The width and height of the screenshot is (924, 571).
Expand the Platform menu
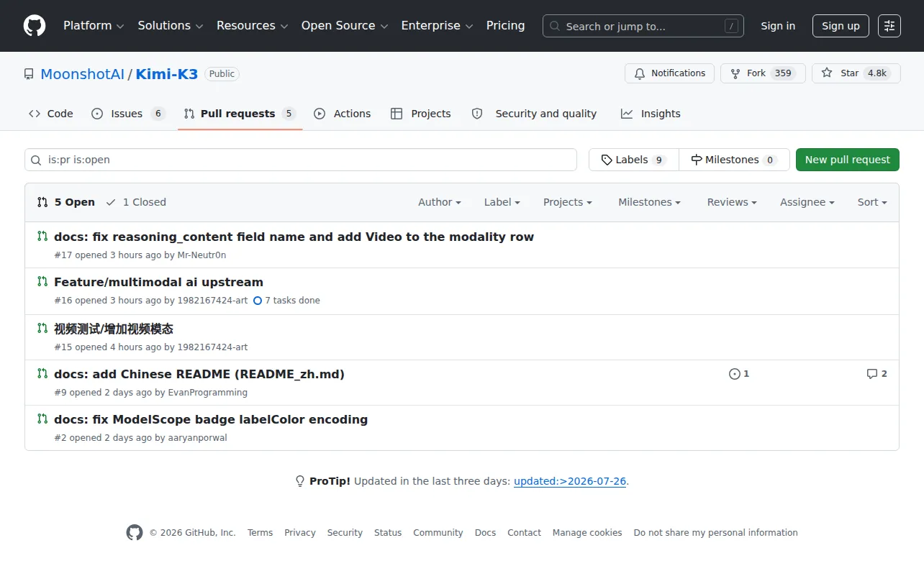[x=94, y=26]
